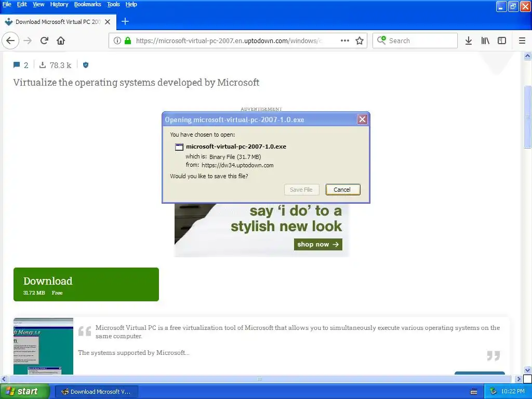Open the View menu
The width and height of the screenshot is (532, 399).
tap(38, 4)
